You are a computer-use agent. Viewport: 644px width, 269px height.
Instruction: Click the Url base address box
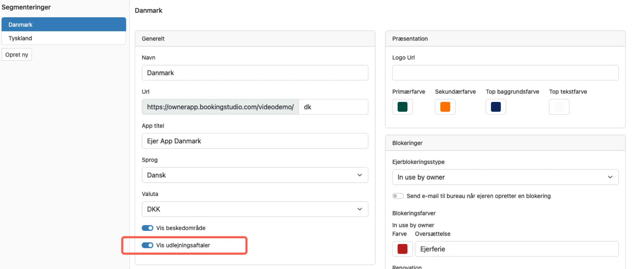tap(220, 107)
